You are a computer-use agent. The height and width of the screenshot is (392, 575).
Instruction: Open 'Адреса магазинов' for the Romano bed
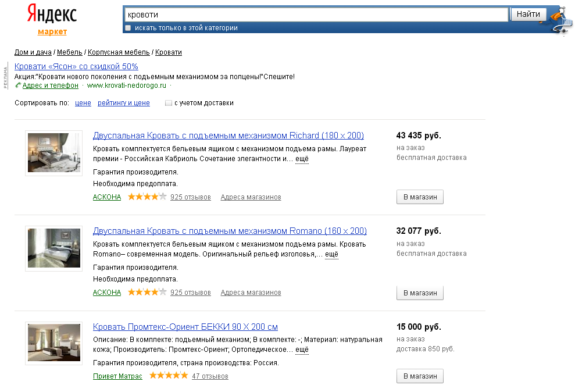[x=251, y=293]
